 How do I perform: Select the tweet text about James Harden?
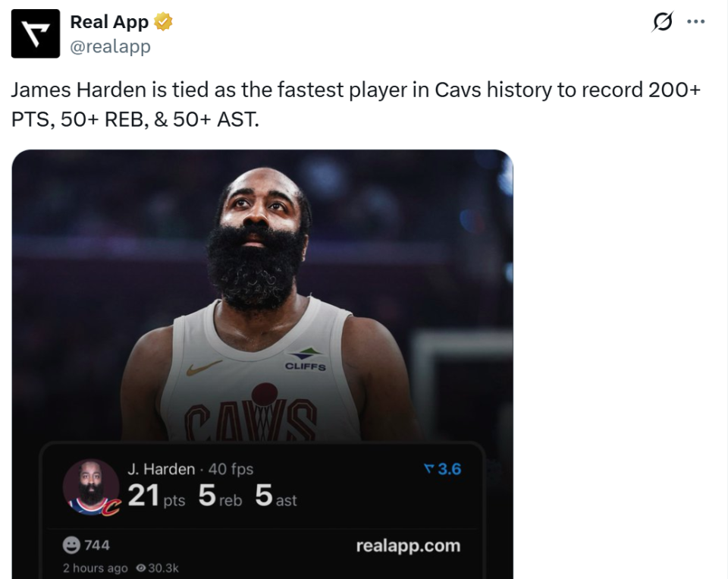(x=355, y=105)
